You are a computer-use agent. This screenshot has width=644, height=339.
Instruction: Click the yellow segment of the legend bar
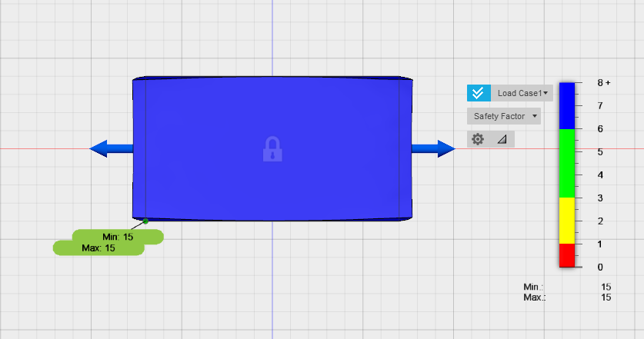point(566,221)
